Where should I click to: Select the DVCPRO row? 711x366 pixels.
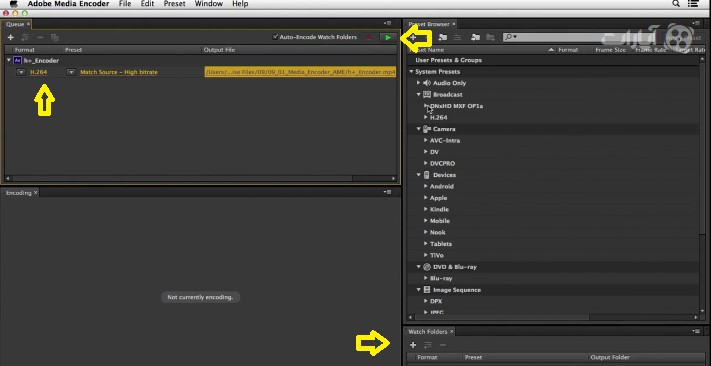click(553, 163)
